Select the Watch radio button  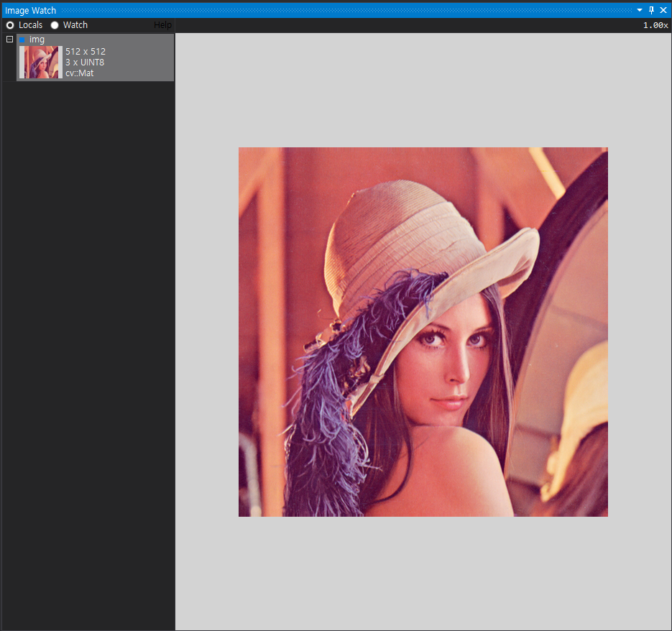tap(55, 25)
